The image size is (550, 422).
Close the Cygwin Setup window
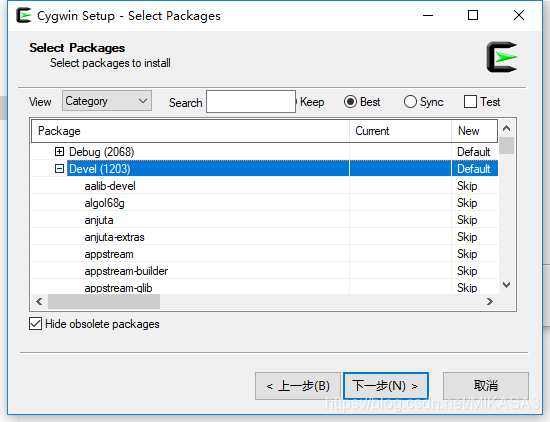pyautogui.click(x=519, y=15)
